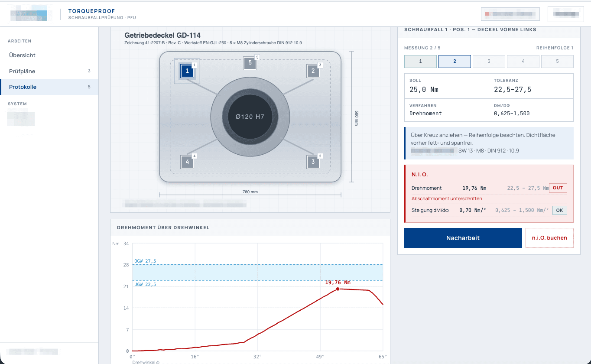Screen dimensions: 591x364
Task: Select screw position 2 at top right
Action: pos(313,71)
